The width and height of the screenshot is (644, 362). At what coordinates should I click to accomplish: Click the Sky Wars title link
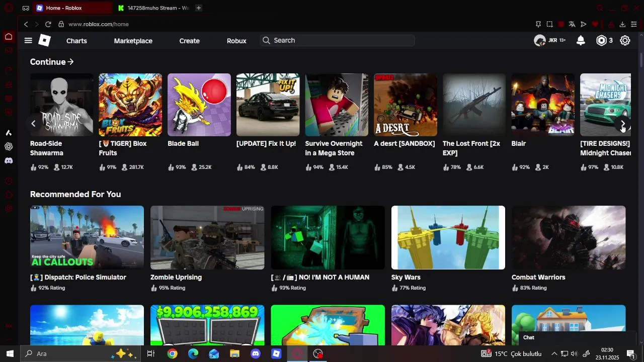point(406,277)
